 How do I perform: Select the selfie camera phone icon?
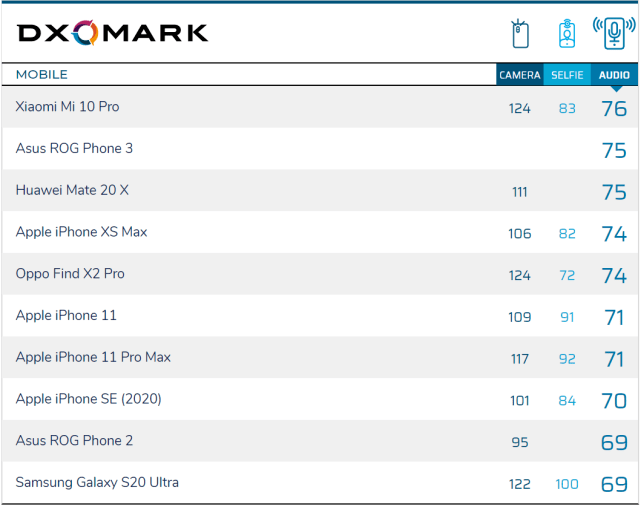tap(567, 34)
